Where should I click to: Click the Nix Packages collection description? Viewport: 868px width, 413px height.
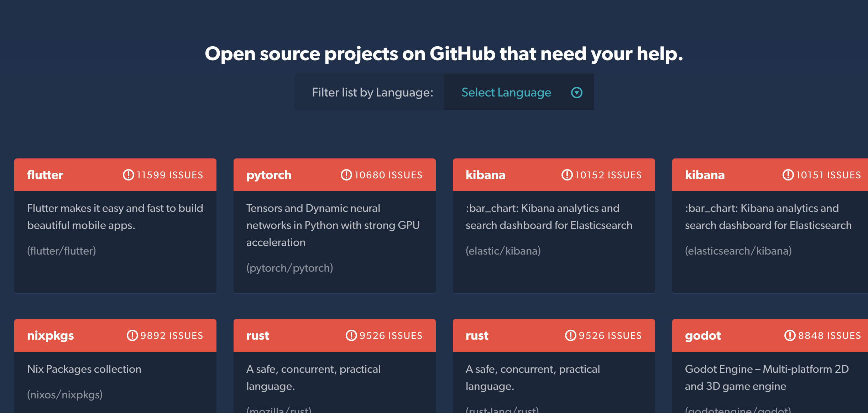click(84, 369)
